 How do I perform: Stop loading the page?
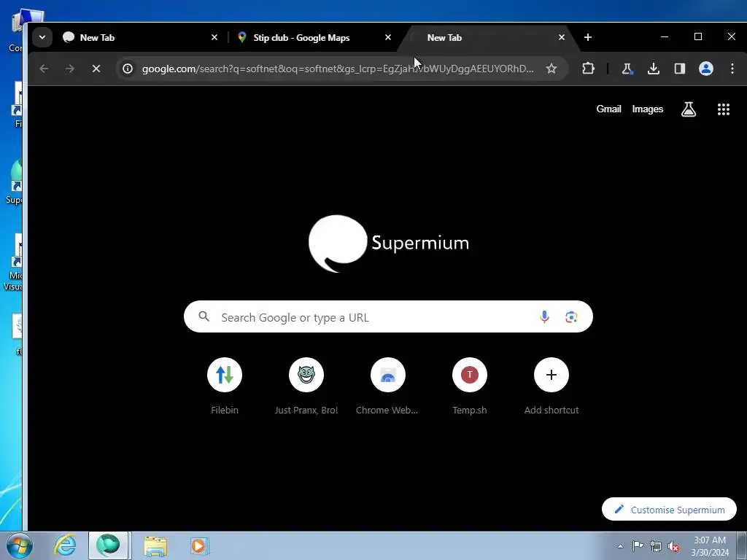[x=96, y=69]
